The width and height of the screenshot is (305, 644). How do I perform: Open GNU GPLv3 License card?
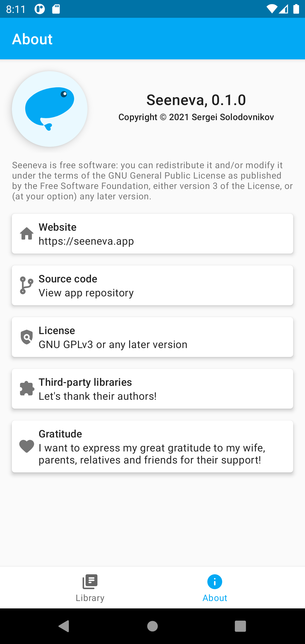point(152,337)
